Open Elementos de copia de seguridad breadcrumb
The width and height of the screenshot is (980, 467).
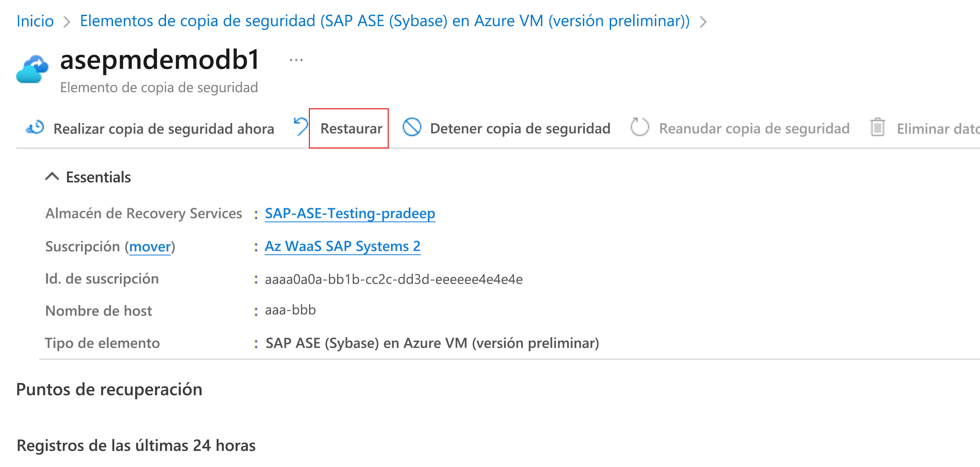(x=384, y=21)
